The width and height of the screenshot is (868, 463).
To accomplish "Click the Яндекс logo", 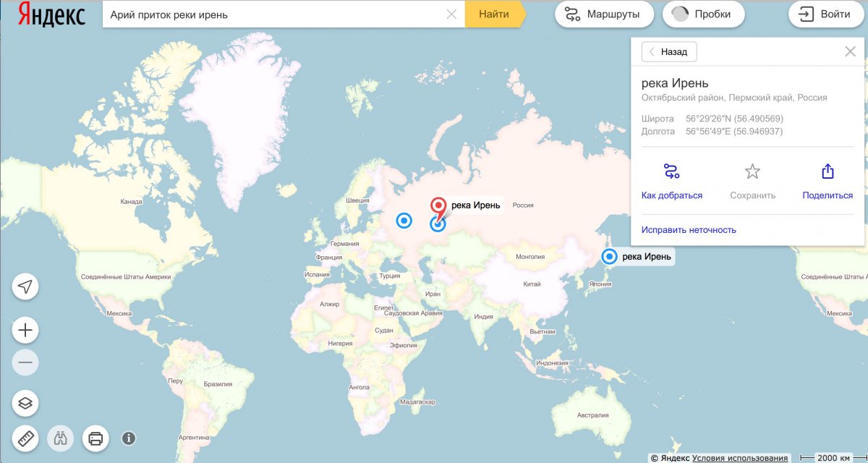I will pyautogui.click(x=51, y=14).
